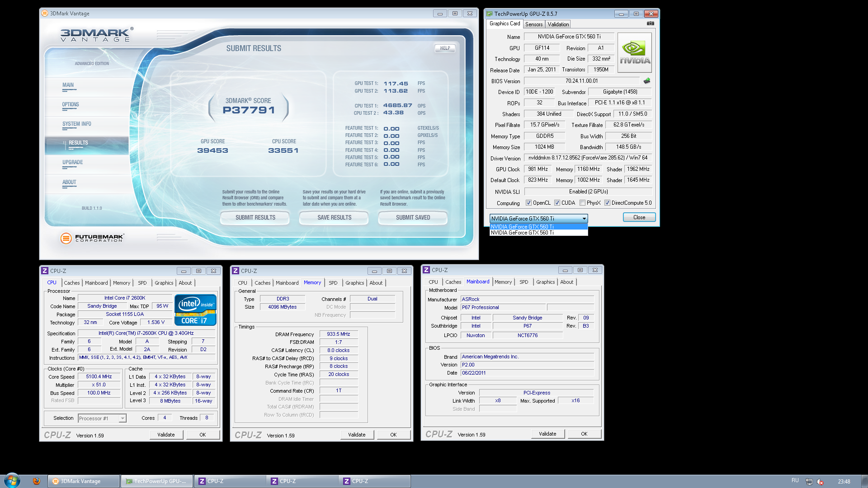868x488 pixels.
Task: Open the Windows Start orb
Action: (x=12, y=480)
